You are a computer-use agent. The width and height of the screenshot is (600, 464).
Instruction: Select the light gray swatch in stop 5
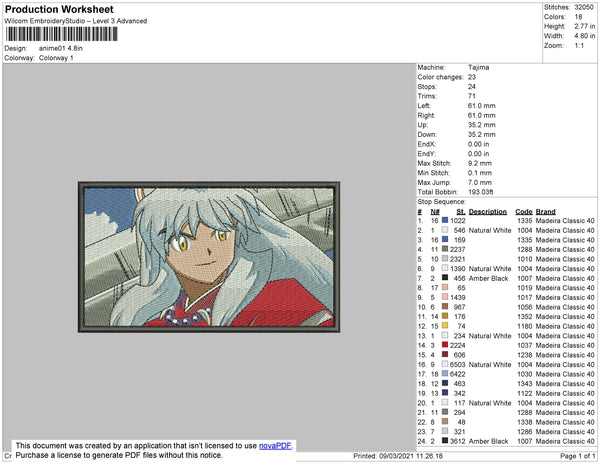(445, 259)
